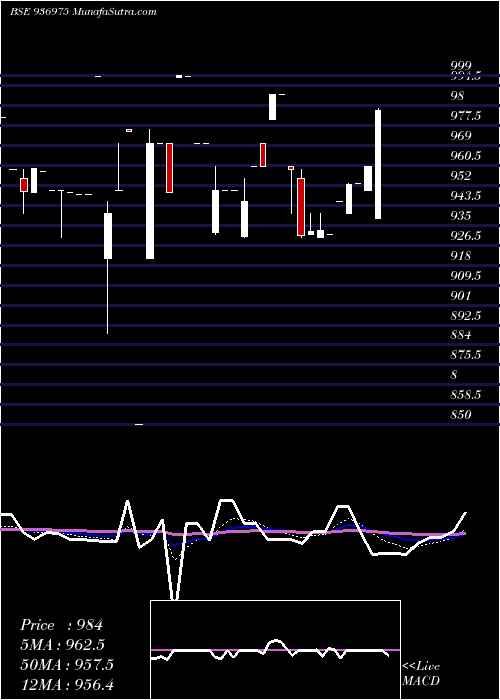Click the 926.5 price axis label
500x700 pixels.
coord(466,235)
